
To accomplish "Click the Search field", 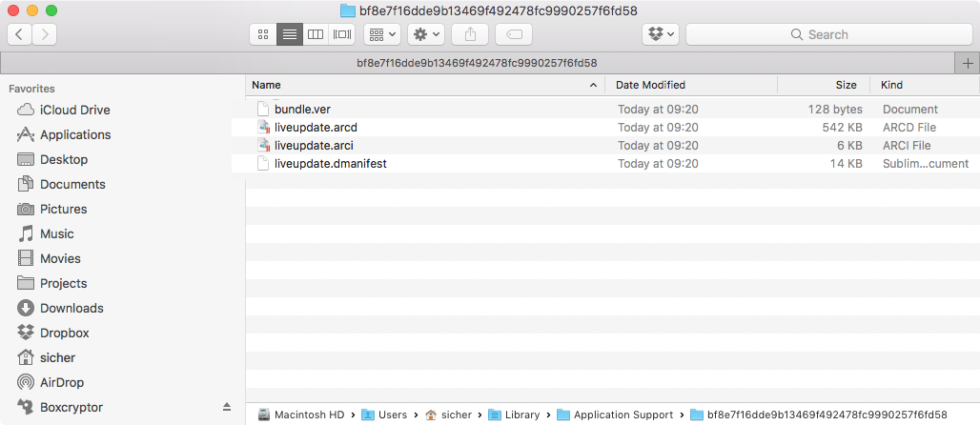I will (827, 34).
